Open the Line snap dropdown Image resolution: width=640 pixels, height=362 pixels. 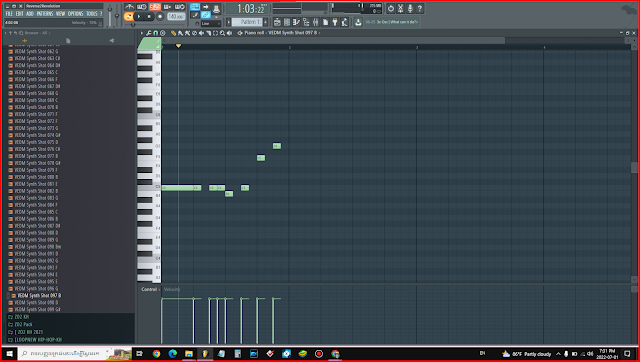[211, 24]
